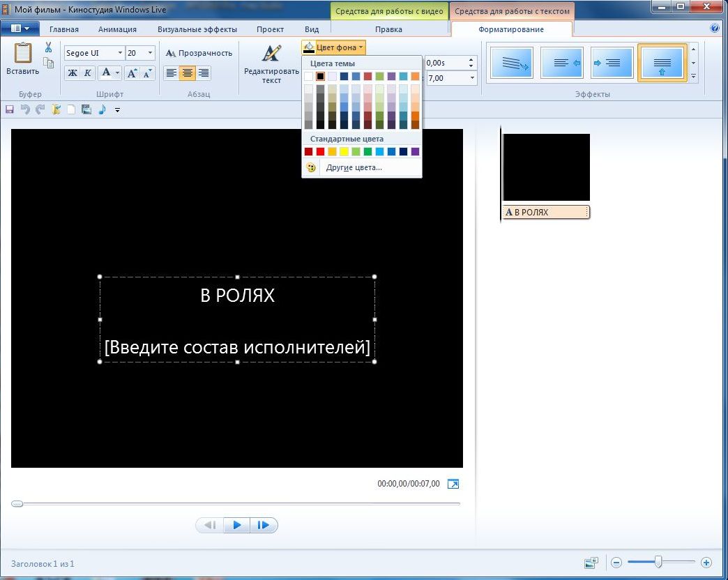Expand the font size 20 dropdown
The width and height of the screenshot is (728, 580).
150,53
